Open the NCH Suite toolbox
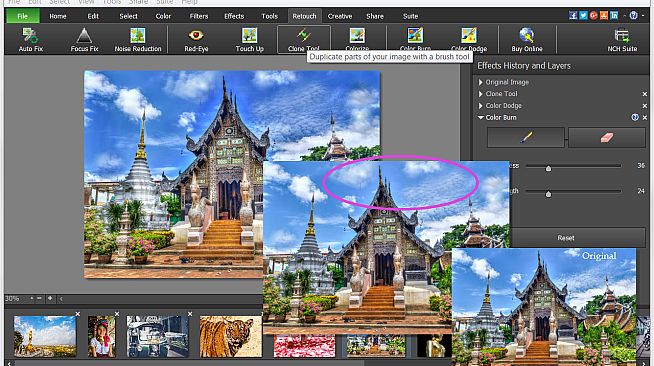654x366 pixels. click(x=622, y=40)
